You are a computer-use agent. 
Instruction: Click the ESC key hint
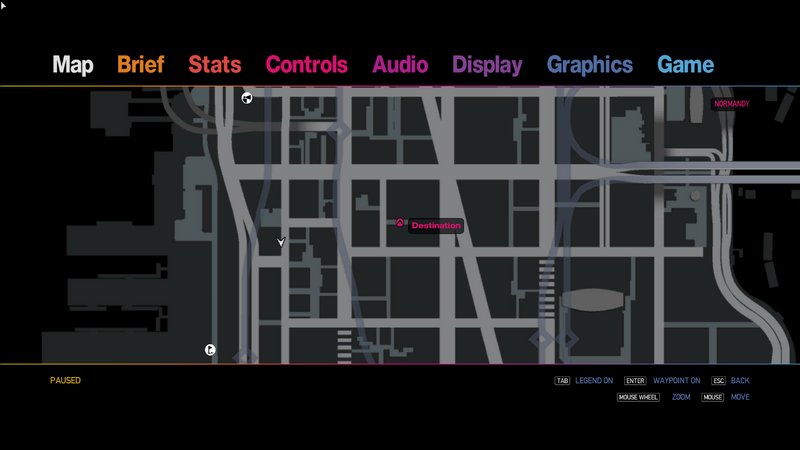(718, 381)
